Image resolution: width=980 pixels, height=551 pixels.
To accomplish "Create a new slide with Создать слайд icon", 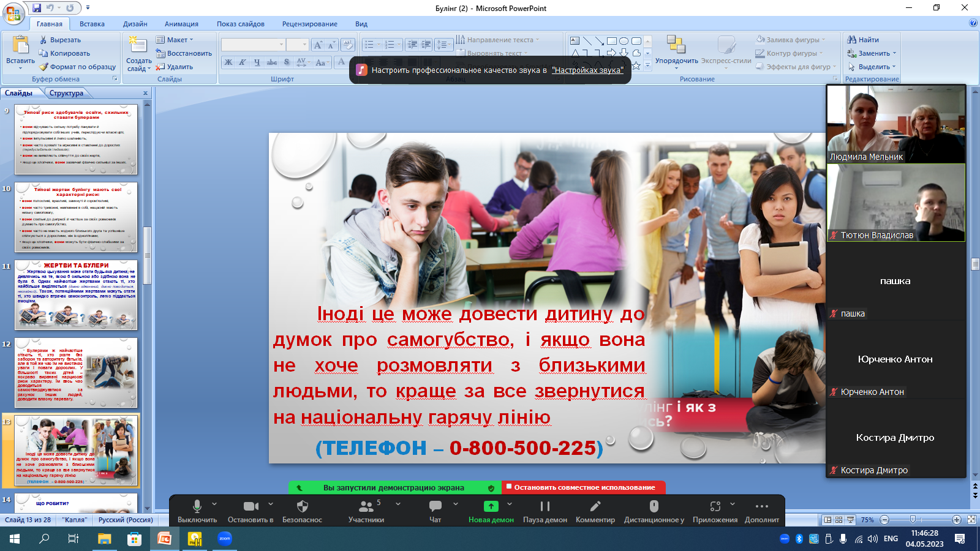I will tap(138, 45).
